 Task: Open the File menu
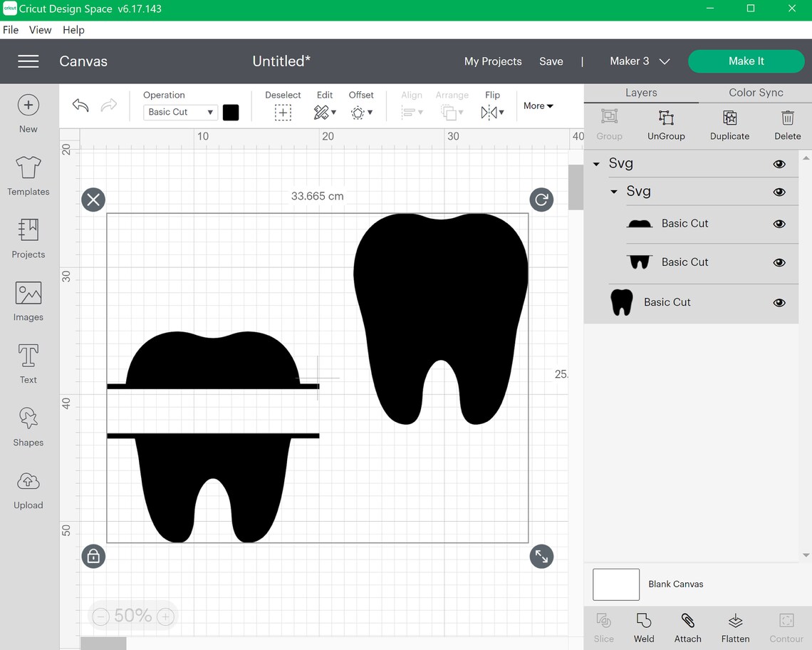click(11, 30)
